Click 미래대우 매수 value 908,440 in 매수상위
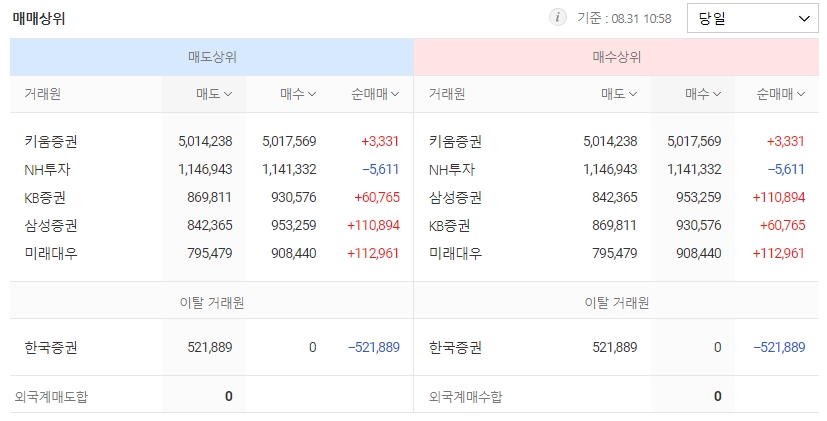The width and height of the screenshot is (827, 421). click(698, 253)
